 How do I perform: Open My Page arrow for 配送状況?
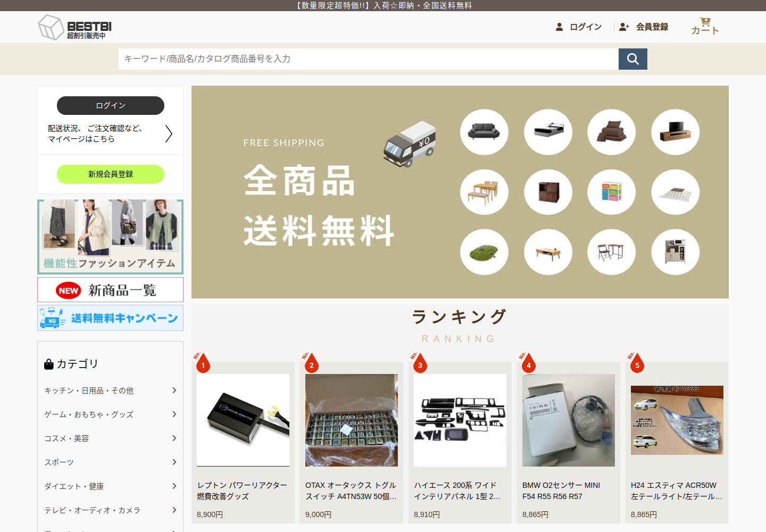[x=169, y=134]
